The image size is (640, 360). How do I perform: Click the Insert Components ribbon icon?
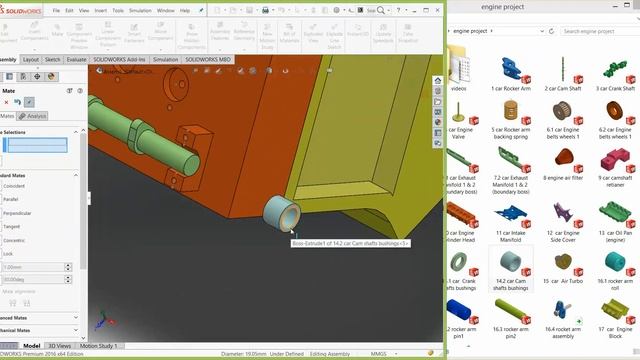tap(34, 31)
